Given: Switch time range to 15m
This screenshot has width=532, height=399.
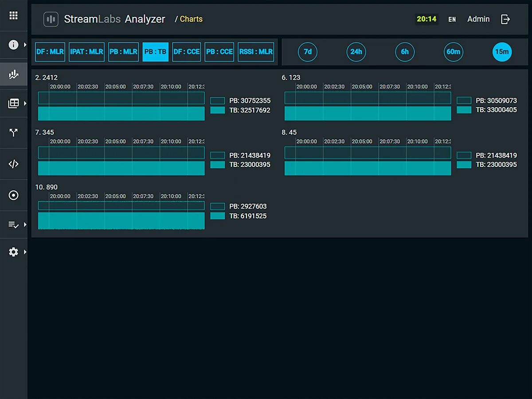Looking at the screenshot, I should pyautogui.click(x=502, y=52).
